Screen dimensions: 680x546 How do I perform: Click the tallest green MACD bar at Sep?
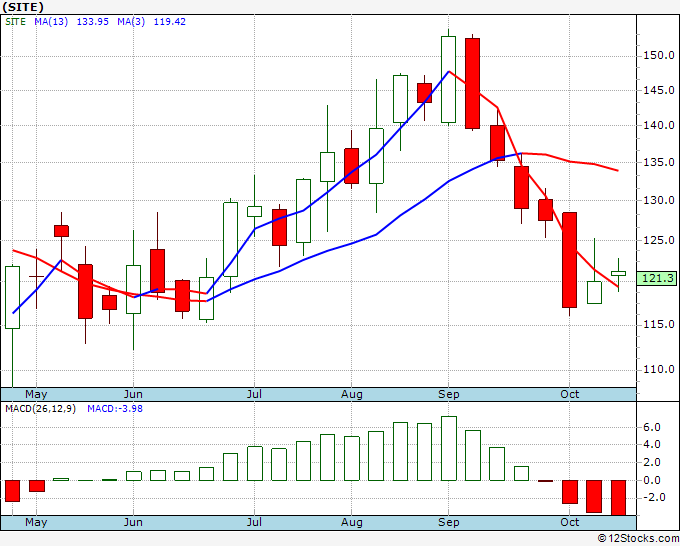pos(448,448)
